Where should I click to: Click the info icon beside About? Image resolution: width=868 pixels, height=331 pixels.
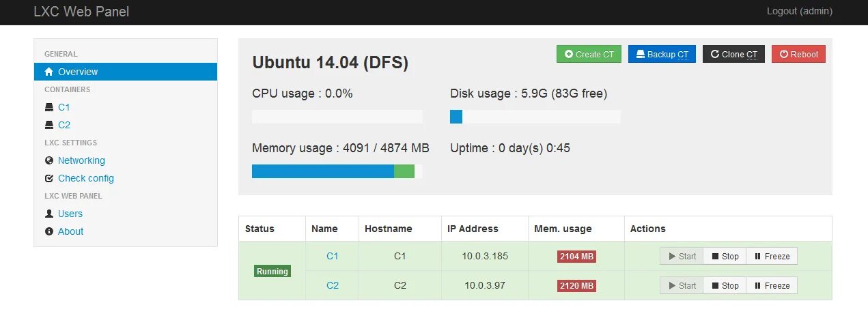48,231
